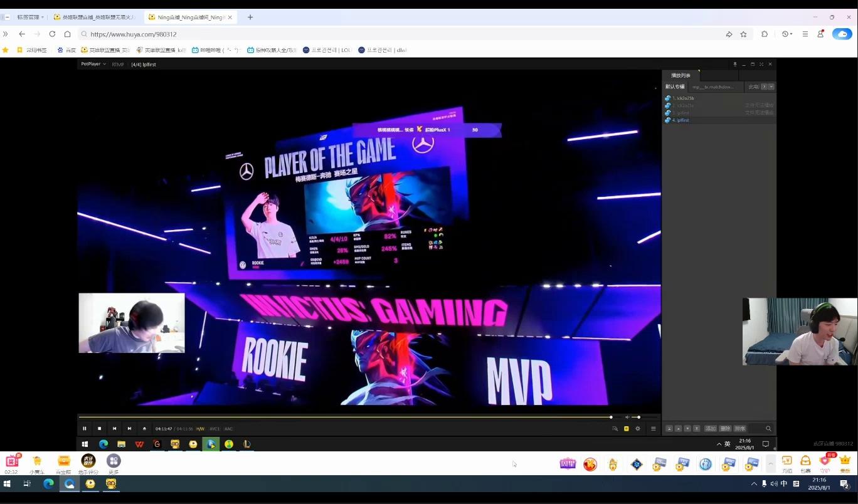
Task: Open 哔哩哔哩 bookmark
Action: tap(216, 50)
